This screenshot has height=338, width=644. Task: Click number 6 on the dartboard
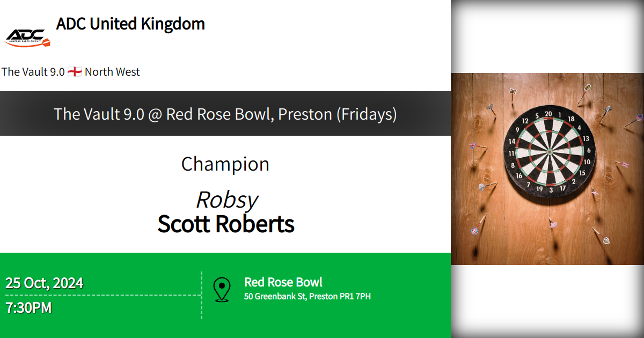coord(588,151)
